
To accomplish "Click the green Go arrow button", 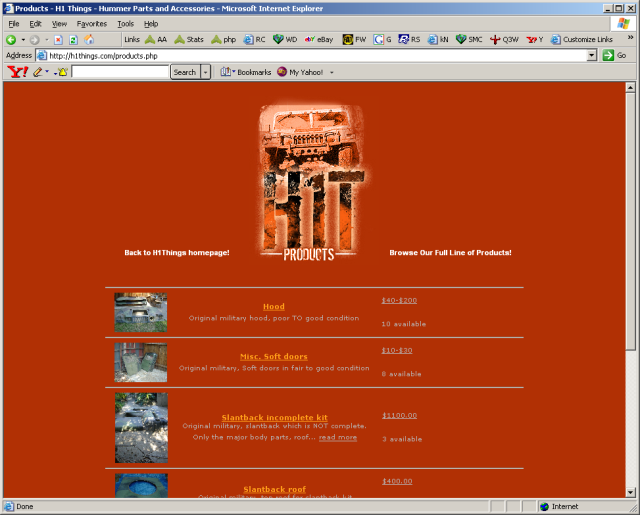I will (608, 55).
